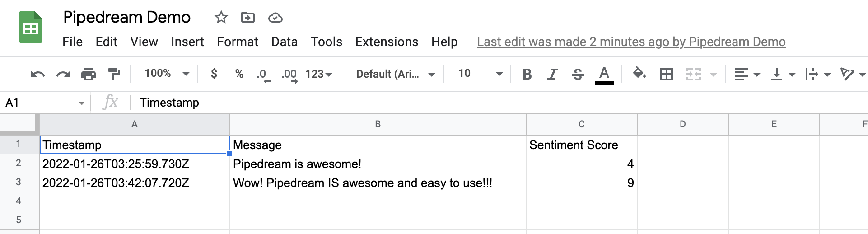Select the cell containing 'Pipedream is awesome!'
The image size is (868, 234).
[x=378, y=164]
